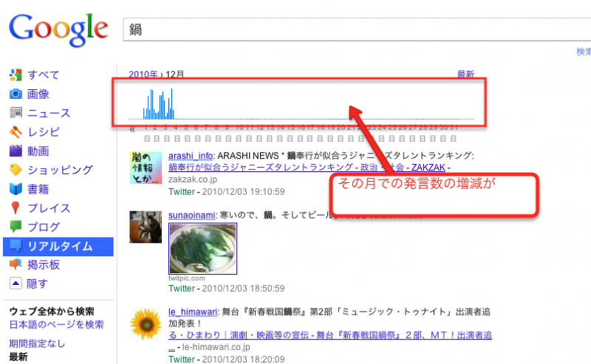591x364 pixels.
Task: Click the Google logo
Action: tap(58, 30)
